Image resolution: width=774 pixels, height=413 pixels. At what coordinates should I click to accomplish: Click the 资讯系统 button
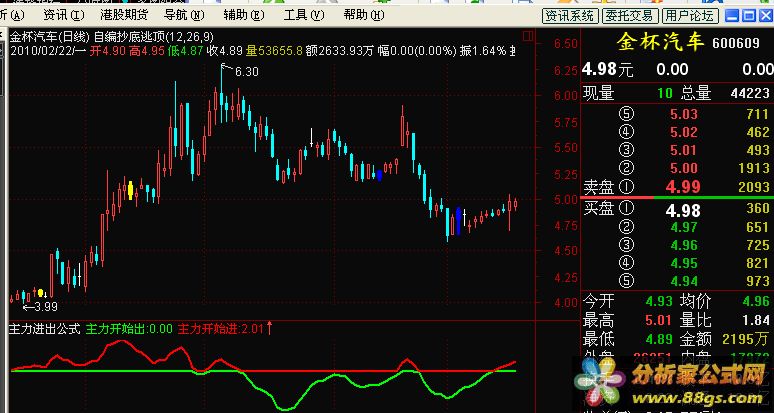tap(570, 16)
